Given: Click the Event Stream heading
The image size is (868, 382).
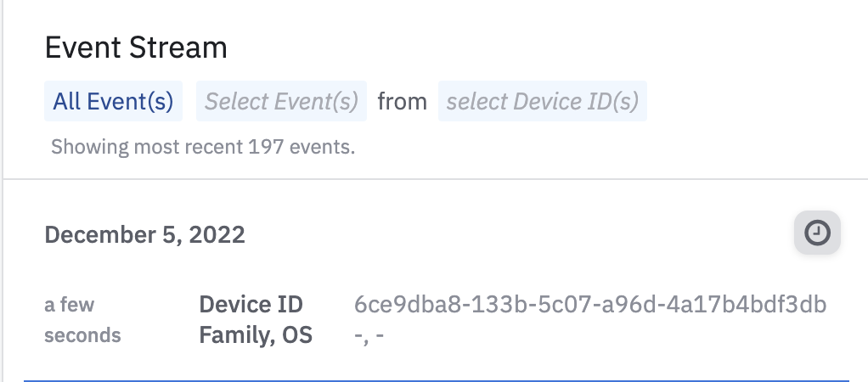Looking at the screenshot, I should [x=136, y=48].
